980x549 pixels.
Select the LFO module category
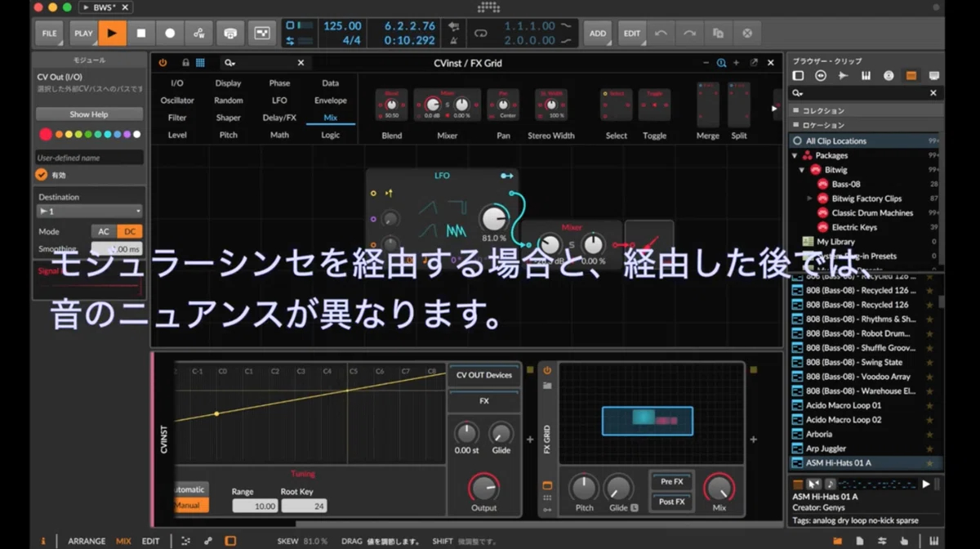(279, 100)
